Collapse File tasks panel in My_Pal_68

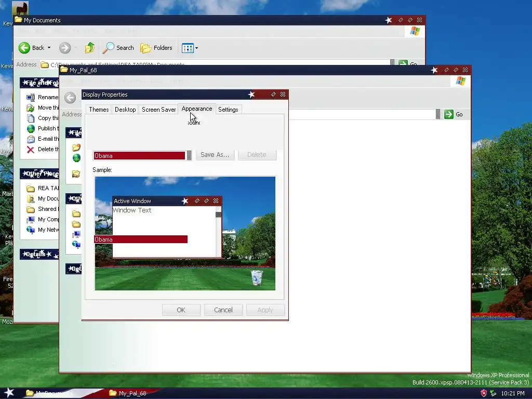click(74, 132)
